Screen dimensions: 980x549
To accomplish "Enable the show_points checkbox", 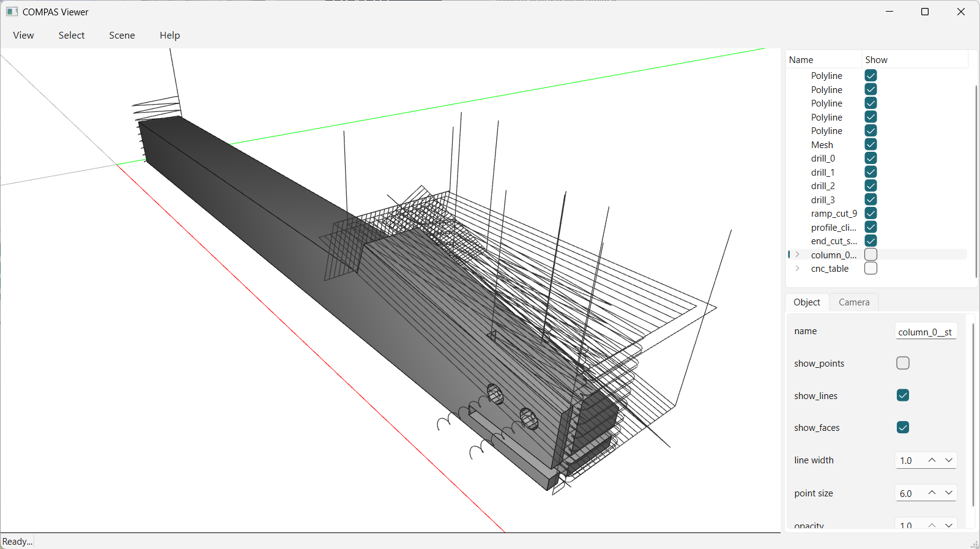I will pyautogui.click(x=903, y=363).
